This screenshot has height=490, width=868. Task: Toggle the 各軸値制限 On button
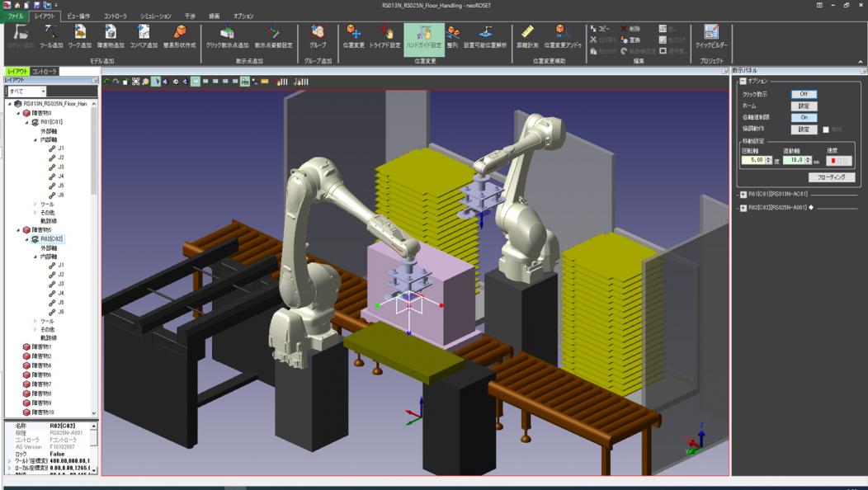coord(803,117)
